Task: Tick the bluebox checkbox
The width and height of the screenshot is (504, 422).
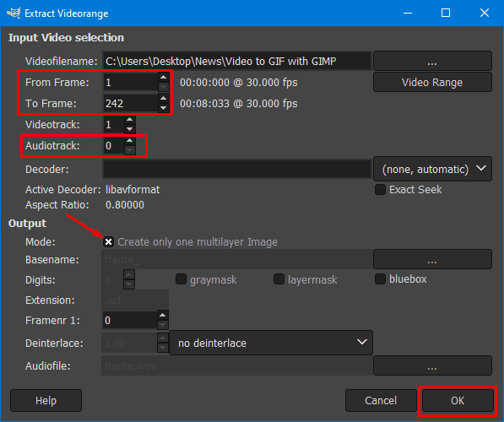Action: [x=380, y=279]
